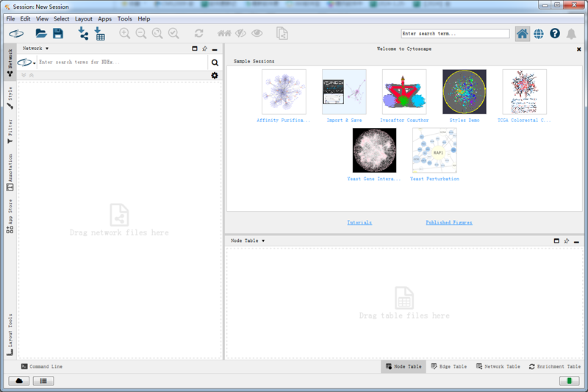588x392 pixels.
Task: Open the View menu
Action: [x=42, y=19]
